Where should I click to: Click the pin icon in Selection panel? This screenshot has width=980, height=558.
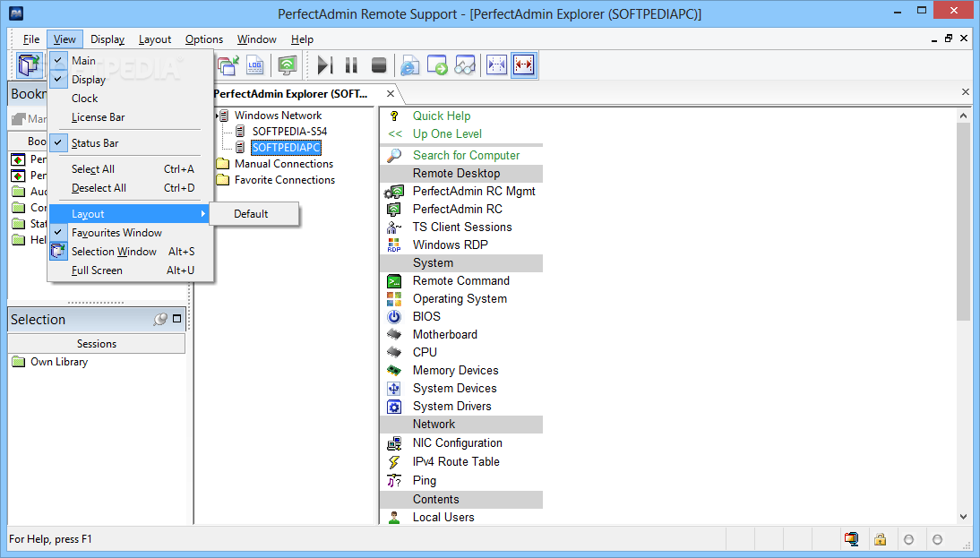[160, 319]
